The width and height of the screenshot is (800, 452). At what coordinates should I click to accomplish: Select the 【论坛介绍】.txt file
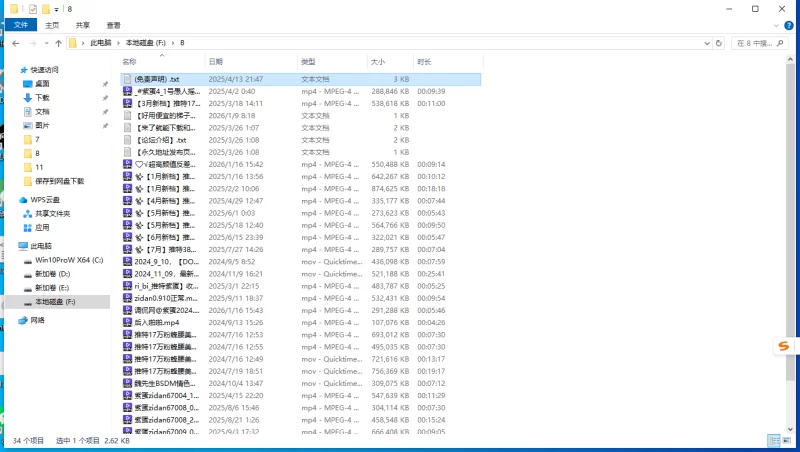click(x=301, y=140)
